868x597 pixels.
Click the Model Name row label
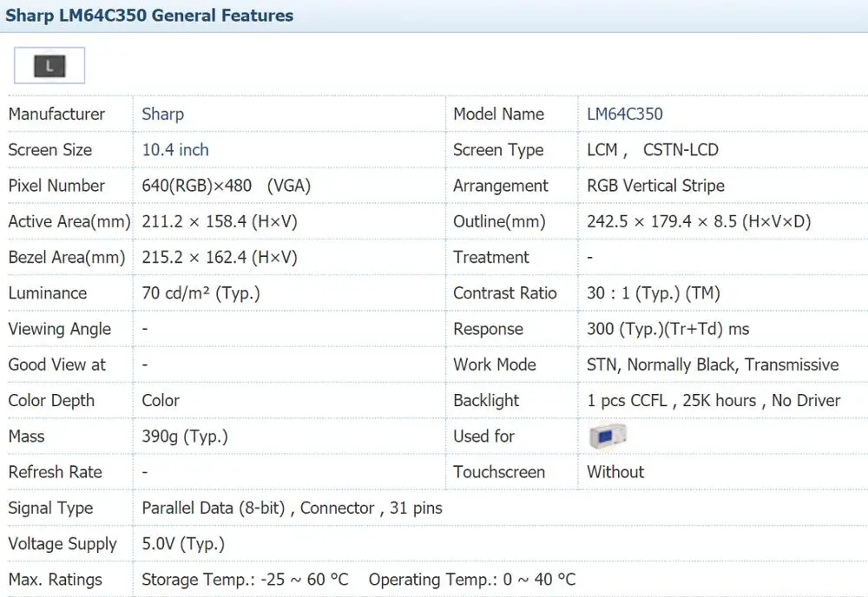[498, 114]
